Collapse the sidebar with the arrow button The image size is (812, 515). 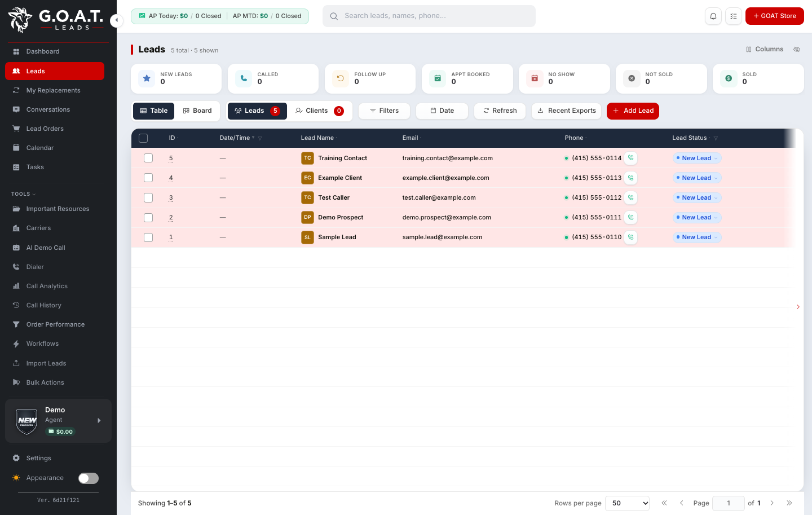pos(116,21)
